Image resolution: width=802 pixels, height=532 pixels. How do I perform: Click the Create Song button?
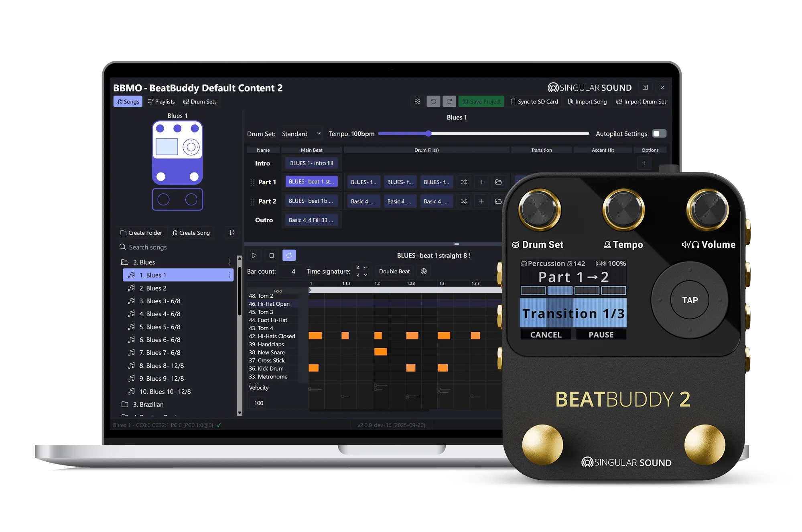pyautogui.click(x=191, y=233)
